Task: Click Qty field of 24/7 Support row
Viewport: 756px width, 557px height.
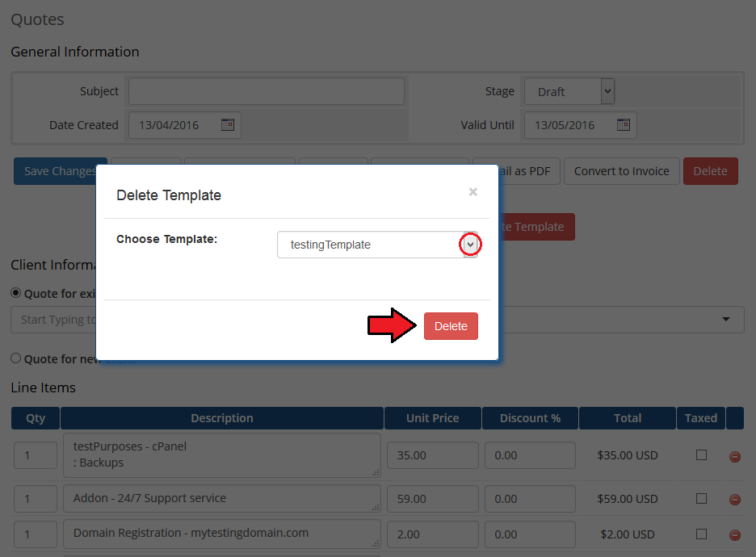Action: (x=36, y=499)
